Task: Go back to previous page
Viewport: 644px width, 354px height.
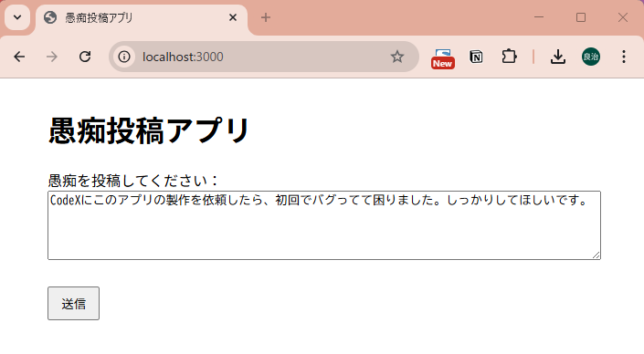Action: pos(19,57)
